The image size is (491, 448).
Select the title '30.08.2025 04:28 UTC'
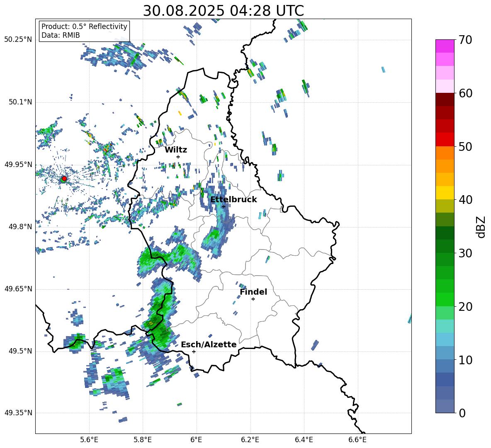coord(224,11)
